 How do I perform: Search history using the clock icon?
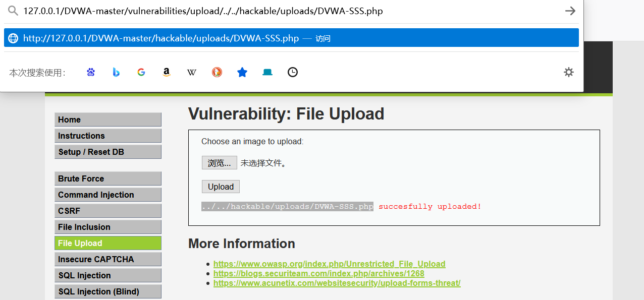[x=293, y=72]
